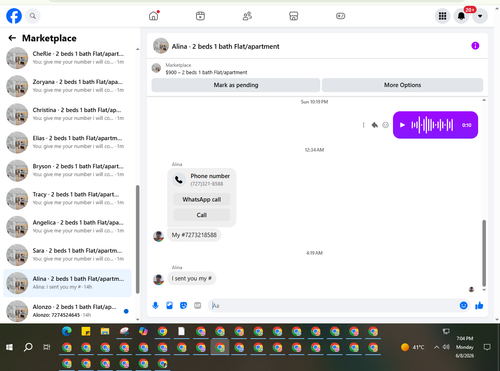This screenshot has width=500, height=371.
Task: Go to the Home feed icon
Action: 154,16
